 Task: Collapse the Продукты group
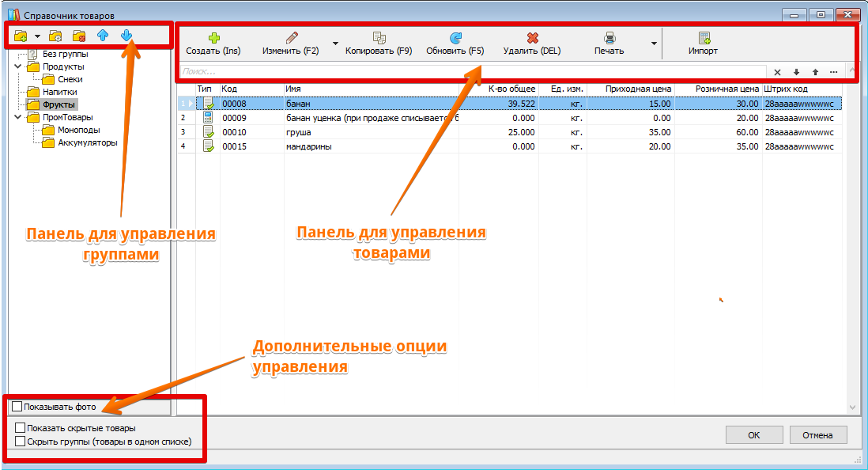click(17, 66)
